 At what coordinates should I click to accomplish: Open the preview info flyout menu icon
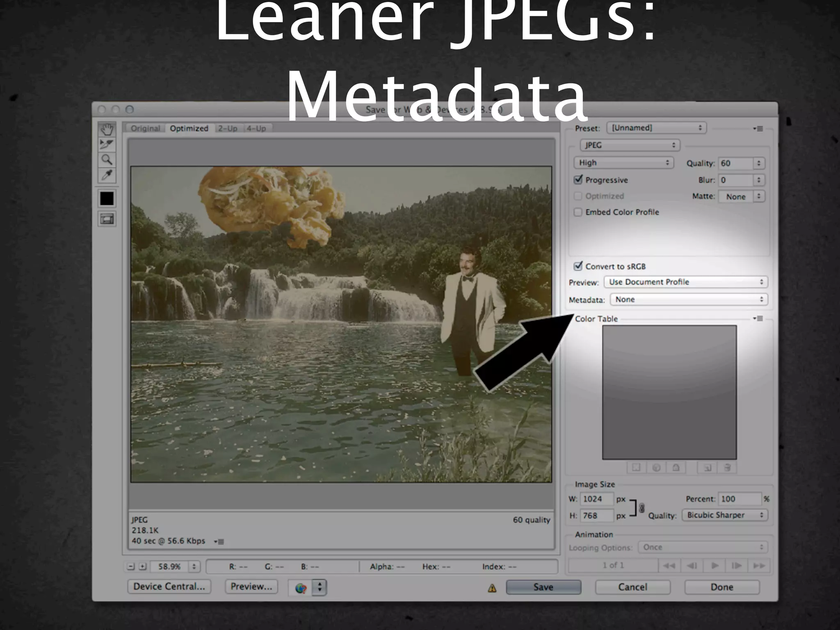(x=219, y=541)
